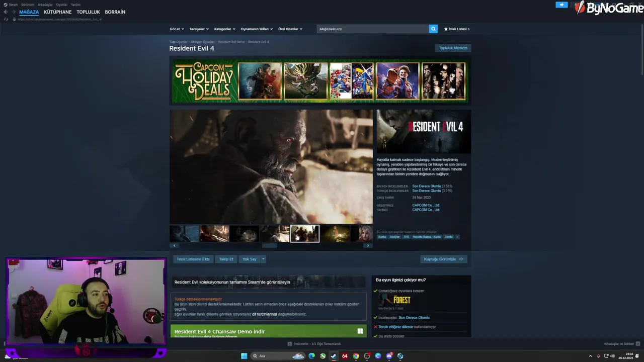Select first screenshot thumbnail in strip
Viewport: 644px width, 362px height.
tap(184, 233)
